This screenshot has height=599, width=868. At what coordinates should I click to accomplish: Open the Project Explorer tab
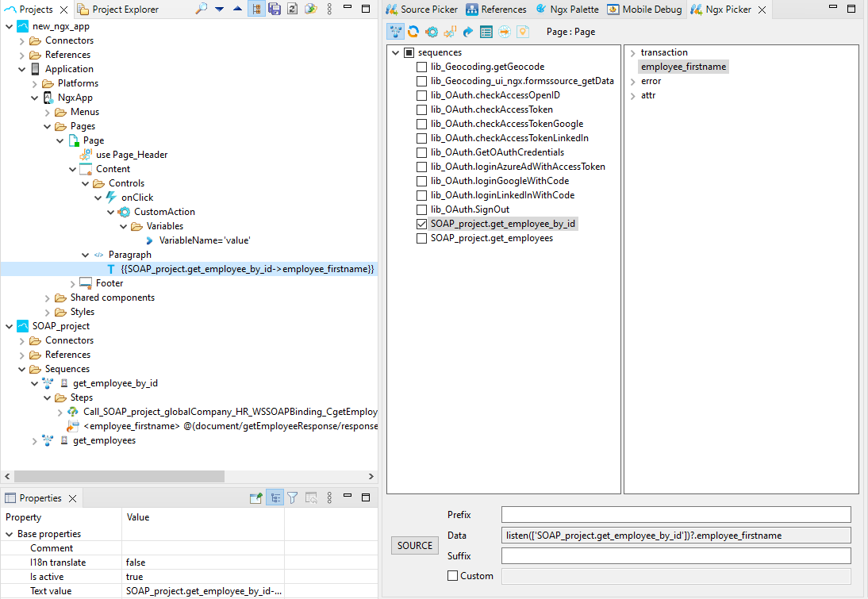tap(125, 10)
